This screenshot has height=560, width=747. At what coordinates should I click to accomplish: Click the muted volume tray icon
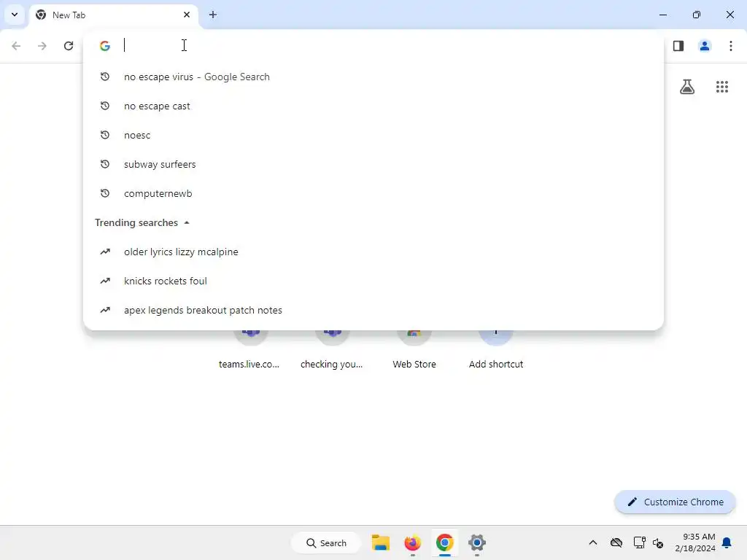[x=658, y=542]
